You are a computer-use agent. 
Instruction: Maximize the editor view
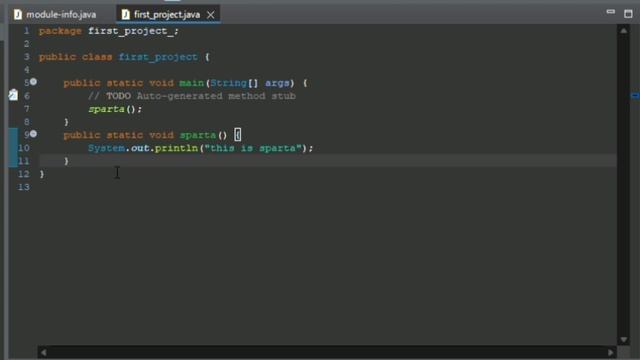[628, 14]
